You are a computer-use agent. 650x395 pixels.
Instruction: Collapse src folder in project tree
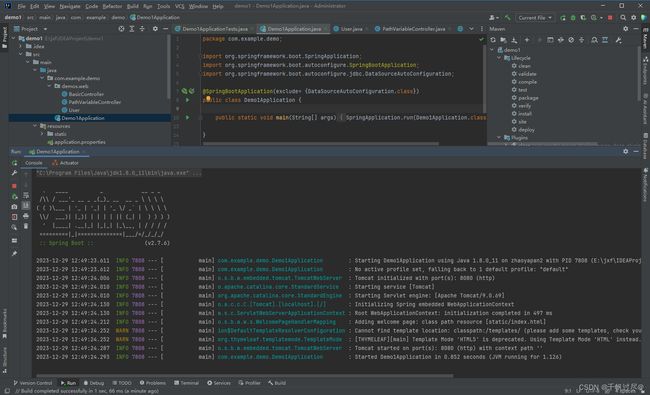pyautogui.click(x=21, y=54)
